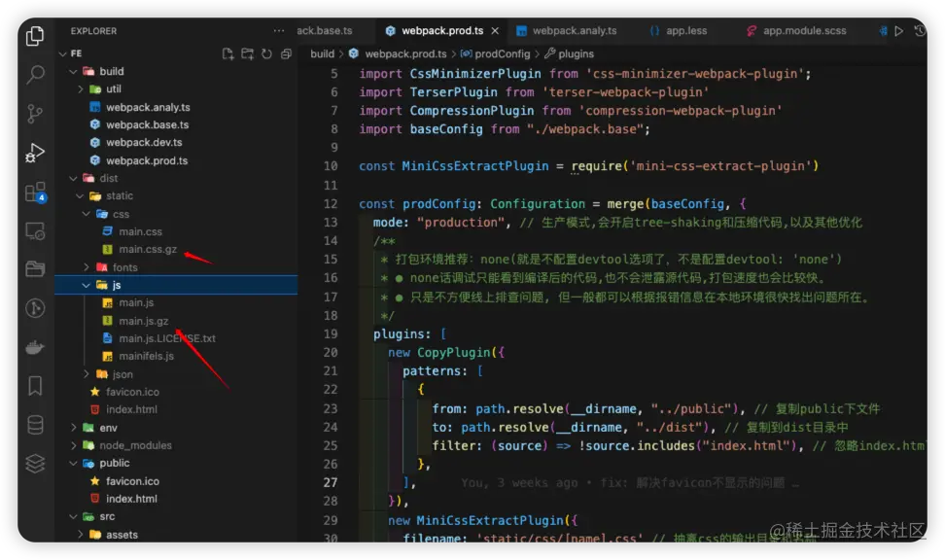Expand the util folder
The height and width of the screenshot is (560, 945).
pos(80,89)
